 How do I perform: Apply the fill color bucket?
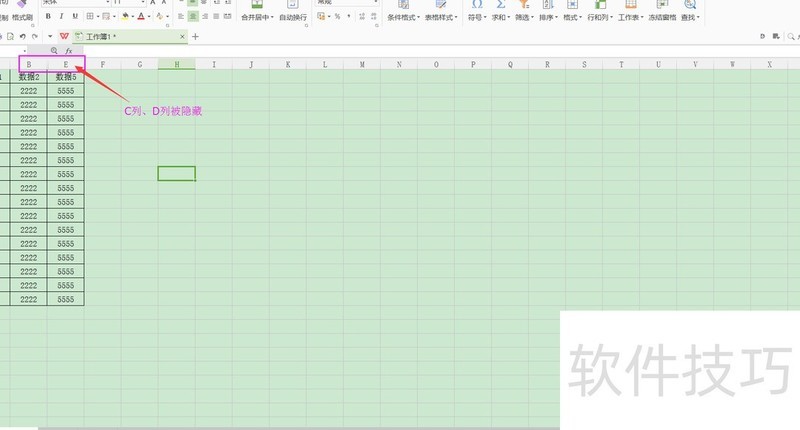(126, 16)
